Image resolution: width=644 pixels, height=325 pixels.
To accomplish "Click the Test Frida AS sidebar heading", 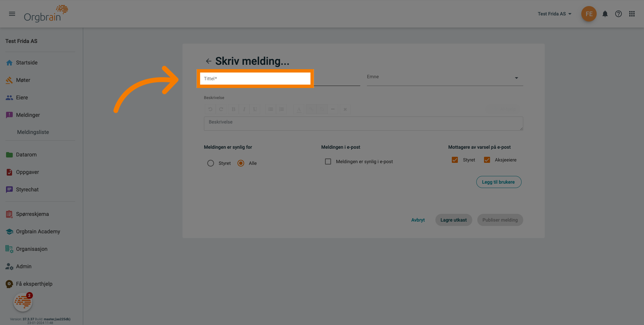I will pos(21,41).
